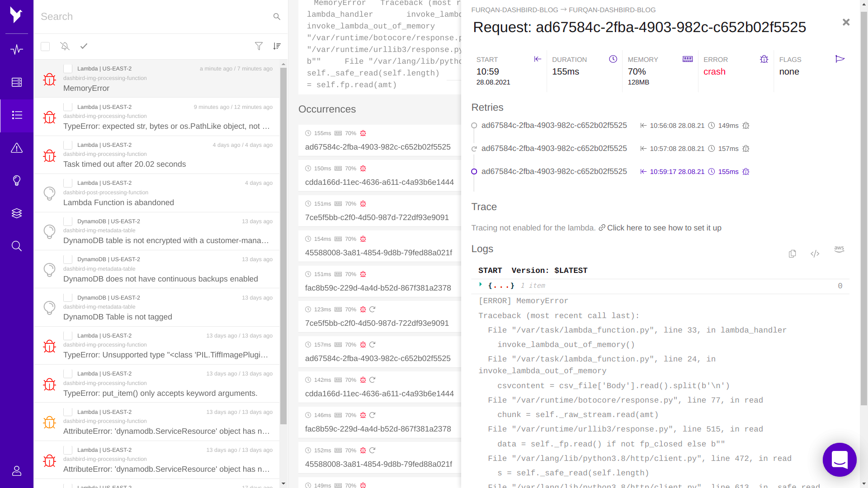The height and width of the screenshot is (488, 868).
Task: Click the DURATION clock icon
Action: (613, 59)
